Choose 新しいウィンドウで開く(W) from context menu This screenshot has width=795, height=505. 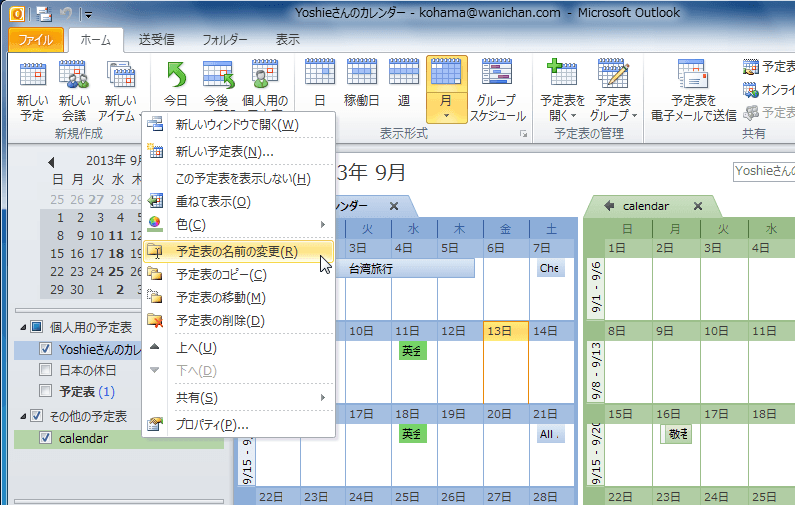[239, 124]
